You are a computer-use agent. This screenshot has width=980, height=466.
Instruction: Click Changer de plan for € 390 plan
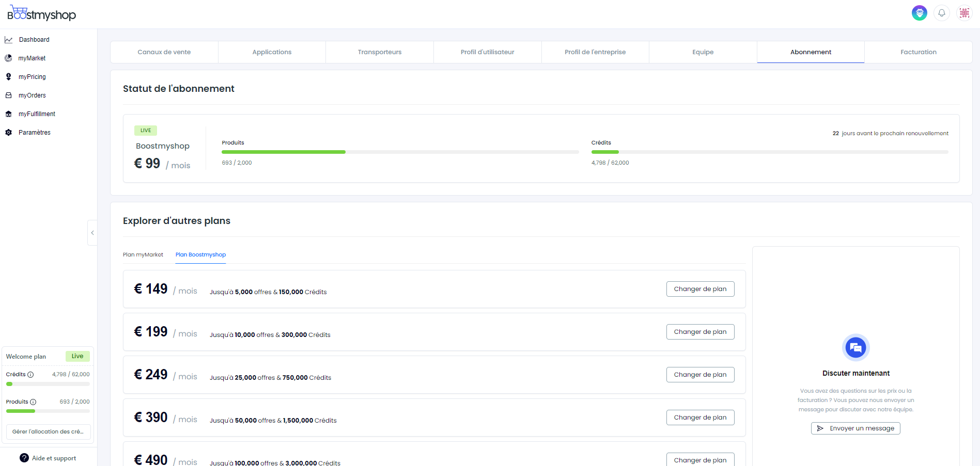pyautogui.click(x=700, y=417)
